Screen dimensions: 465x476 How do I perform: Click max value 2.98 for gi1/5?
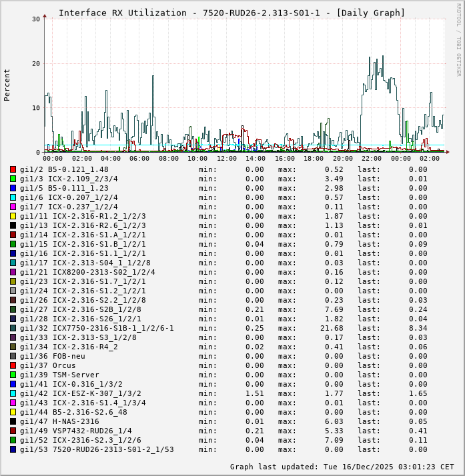[x=334, y=188]
